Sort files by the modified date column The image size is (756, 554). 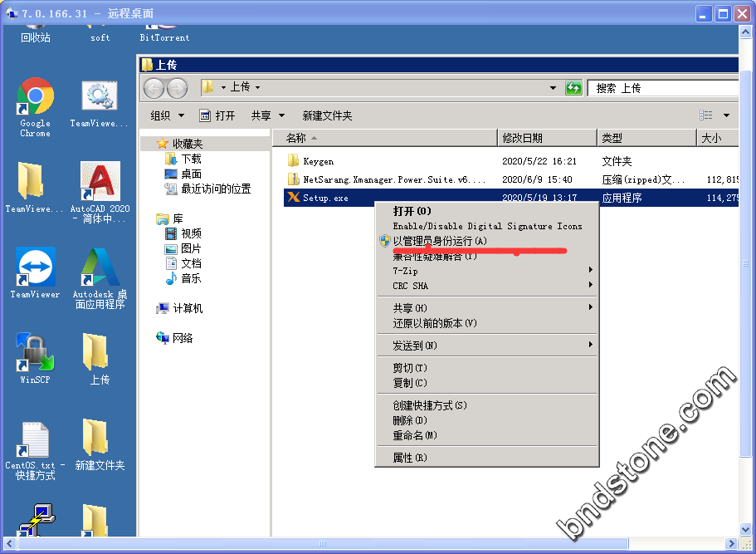pyautogui.click(x=522, y=138)
